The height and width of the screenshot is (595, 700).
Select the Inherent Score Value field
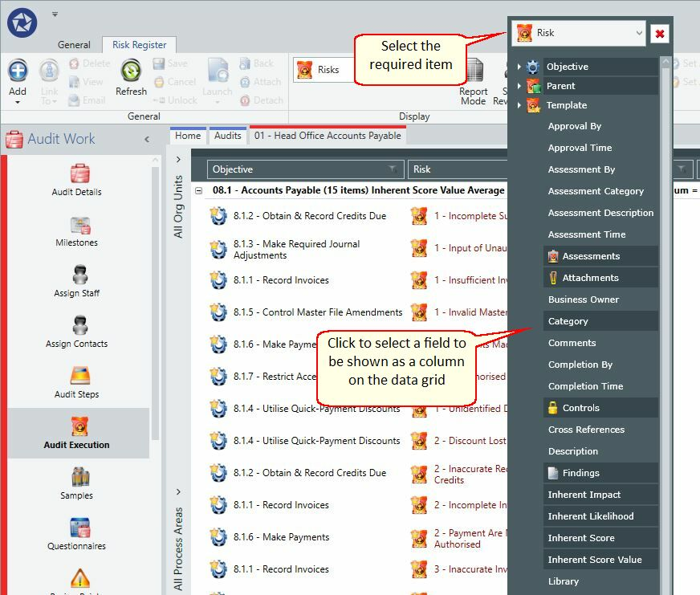601,560
